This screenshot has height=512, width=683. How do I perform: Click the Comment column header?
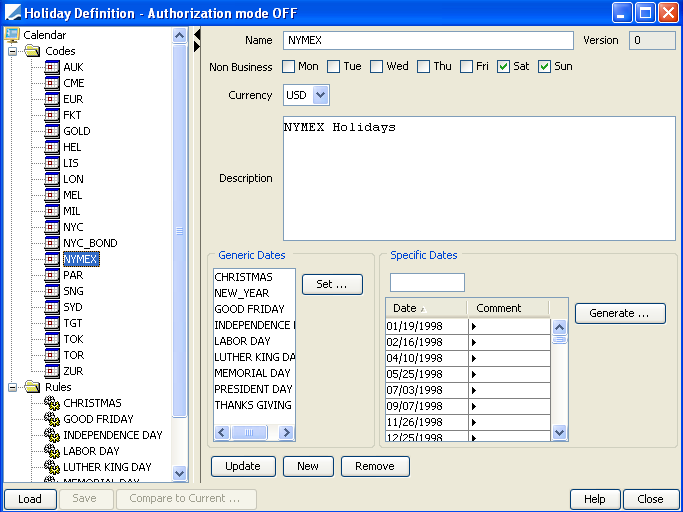point(508,309)
